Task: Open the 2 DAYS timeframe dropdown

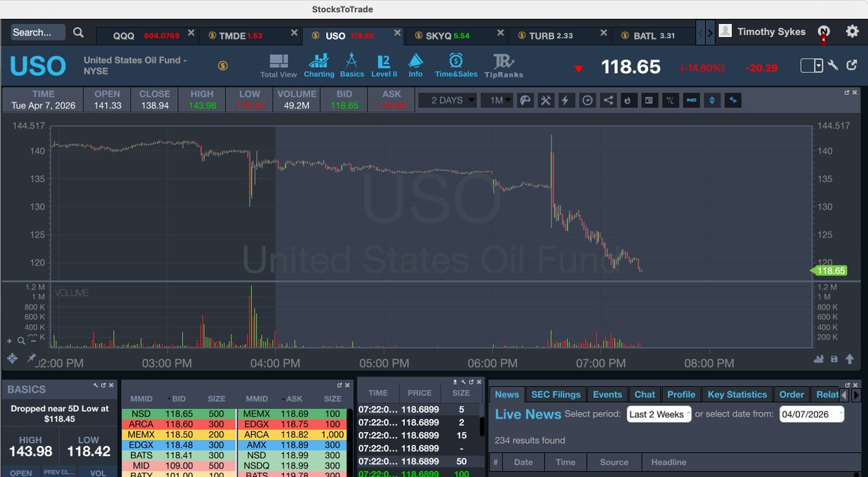Action: pos(447,100)
